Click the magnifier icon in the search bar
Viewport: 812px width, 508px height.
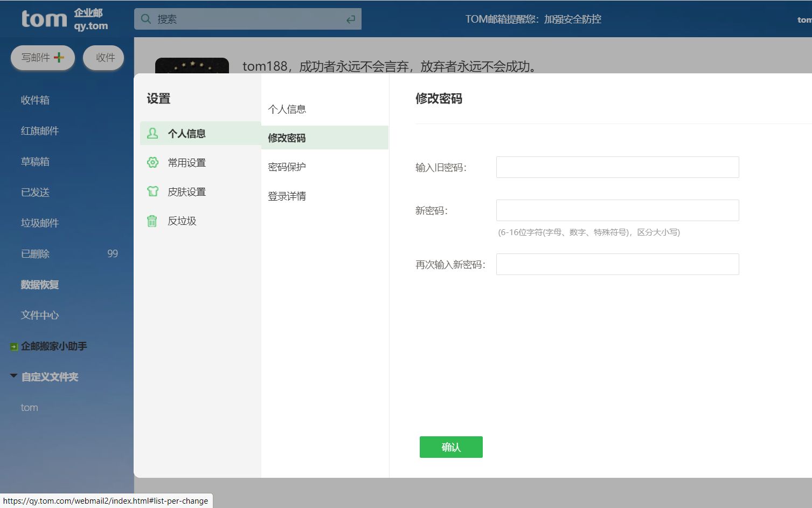tap(145, 18)
